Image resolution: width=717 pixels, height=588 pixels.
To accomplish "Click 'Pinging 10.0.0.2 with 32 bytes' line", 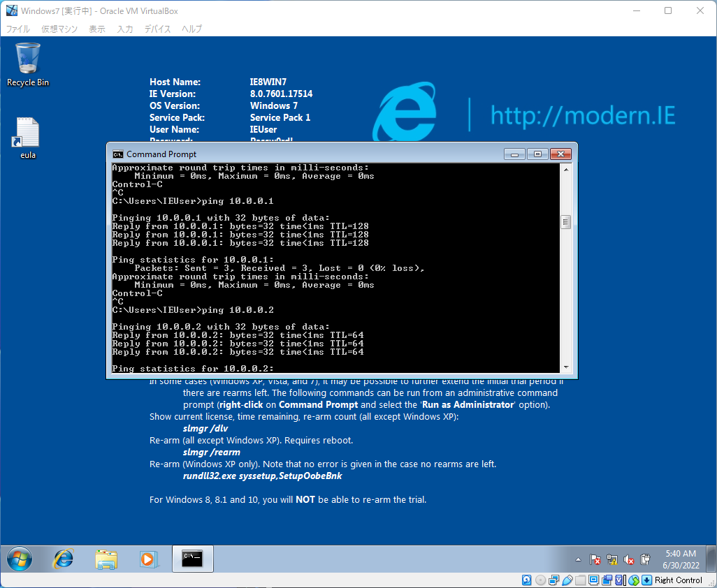I will point(221,327).
